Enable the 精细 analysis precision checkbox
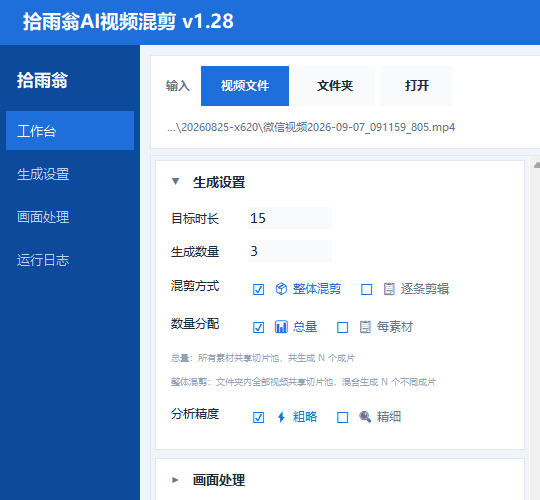Viewport: 540px width, 500px height. click(342, 417)
